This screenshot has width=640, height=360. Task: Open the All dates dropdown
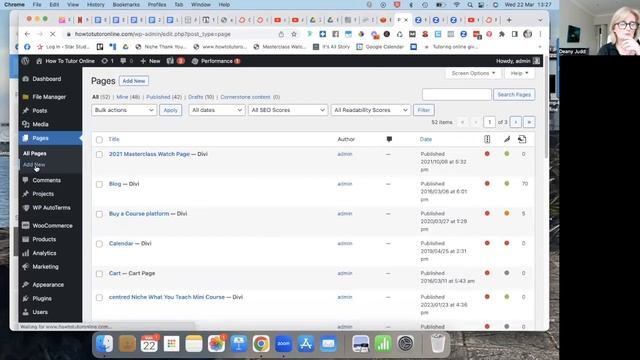pos(217,110)
